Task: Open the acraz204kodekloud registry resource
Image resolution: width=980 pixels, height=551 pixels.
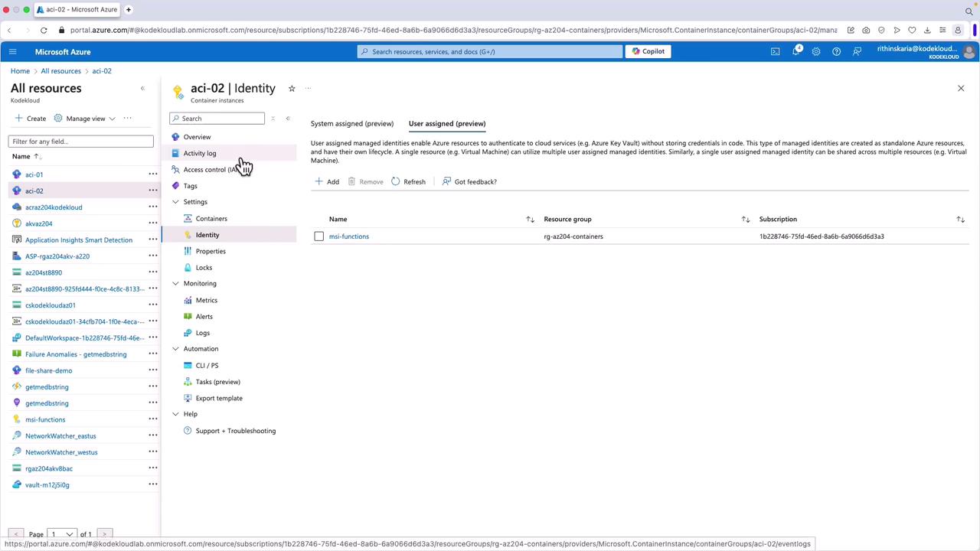Action: pyautogui.click(x=54, y=207)
